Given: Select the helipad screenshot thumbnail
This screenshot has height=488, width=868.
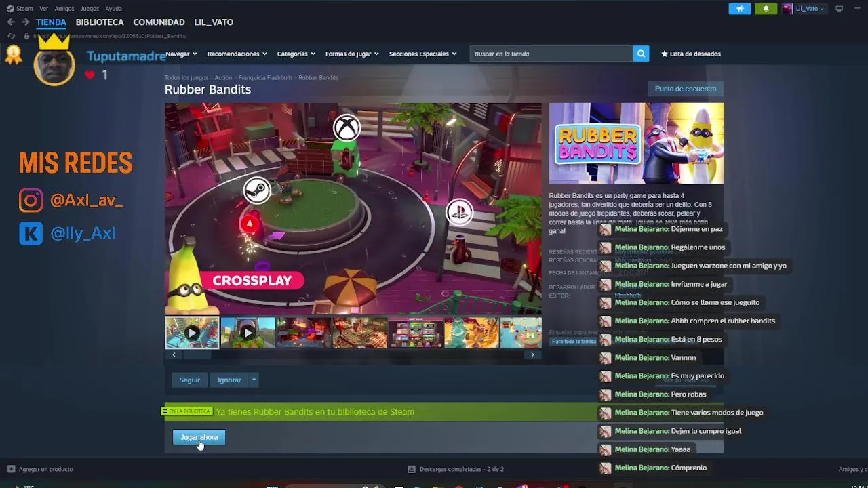Looking at the screenshot, I should pos(521,333).
